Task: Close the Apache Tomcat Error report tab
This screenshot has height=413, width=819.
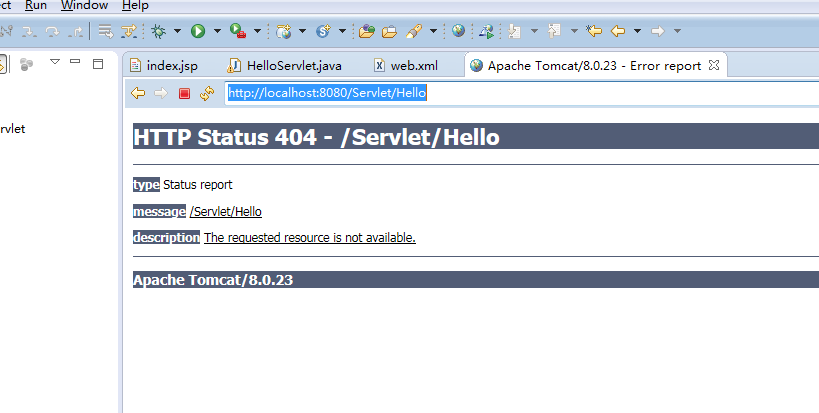Action: point(714,65)
